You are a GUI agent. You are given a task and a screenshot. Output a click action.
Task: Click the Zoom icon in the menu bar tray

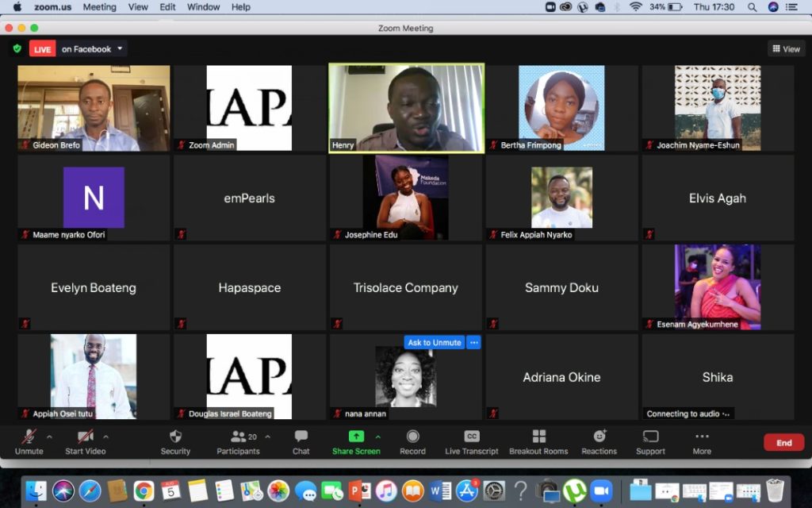[550, 7]
